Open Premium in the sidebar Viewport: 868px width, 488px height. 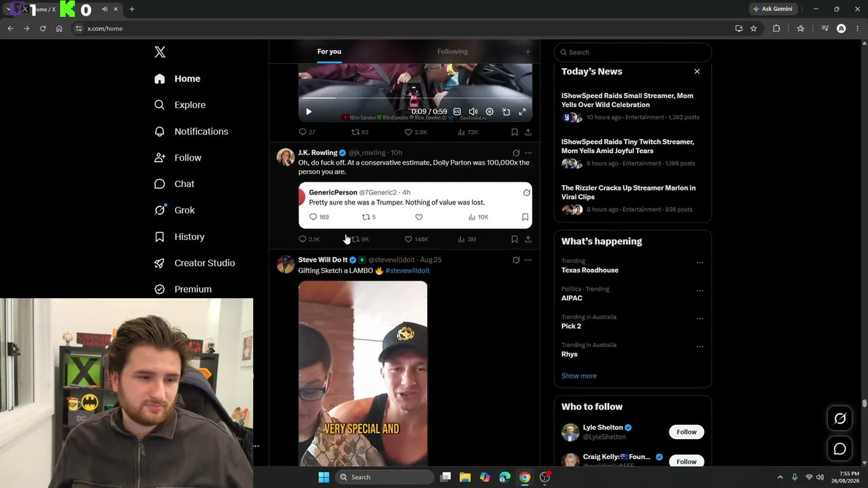(183, 289)
